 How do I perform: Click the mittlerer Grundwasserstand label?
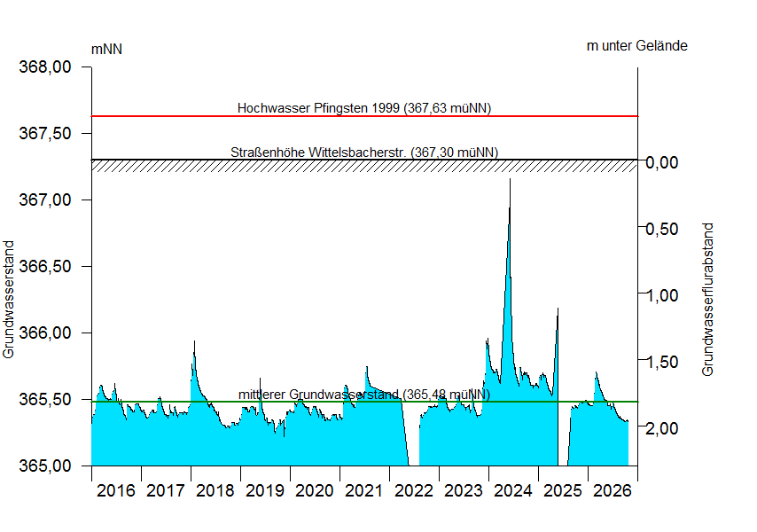pos(364,395)
